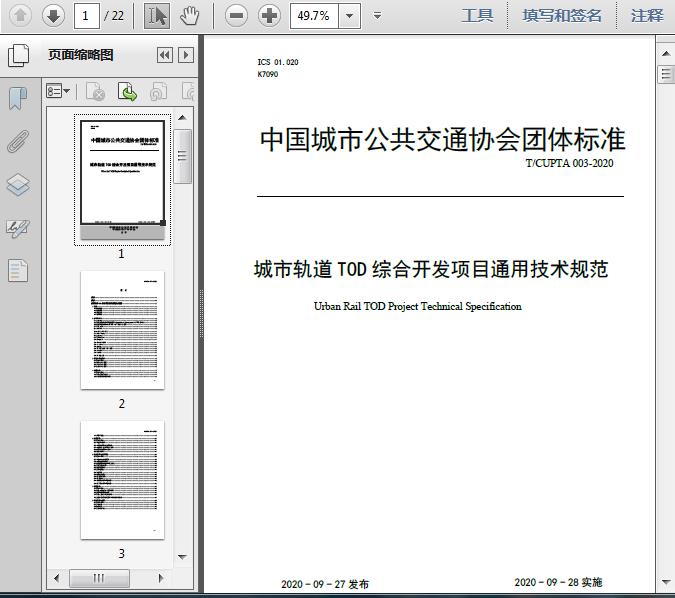Click document scroll down arrow
The width and height of the screenshot is (675, 598).
tap(666, 582)
